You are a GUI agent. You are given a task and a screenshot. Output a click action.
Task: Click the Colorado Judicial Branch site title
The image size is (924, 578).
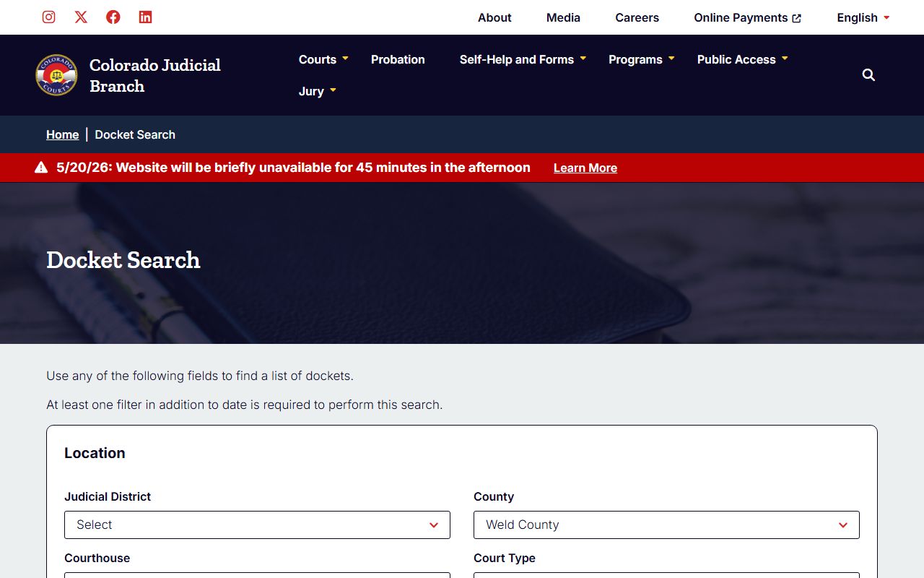click(155, 75)
